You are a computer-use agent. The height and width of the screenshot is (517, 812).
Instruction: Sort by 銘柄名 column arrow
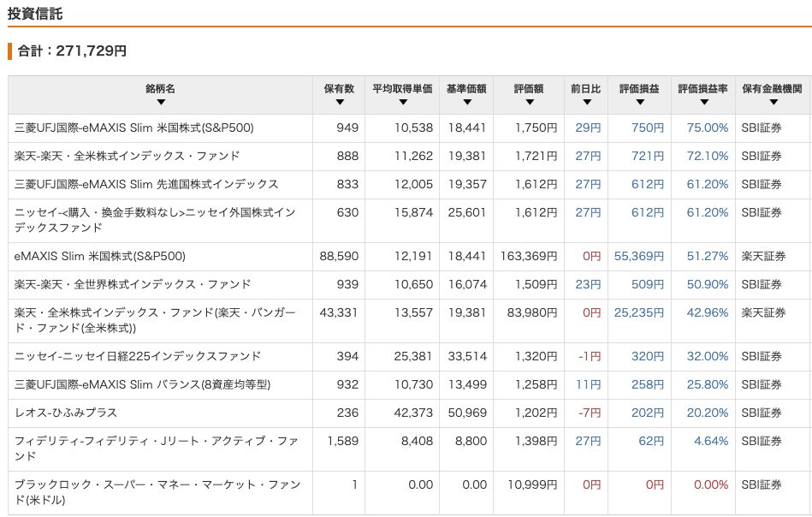(x=161, y=102)
